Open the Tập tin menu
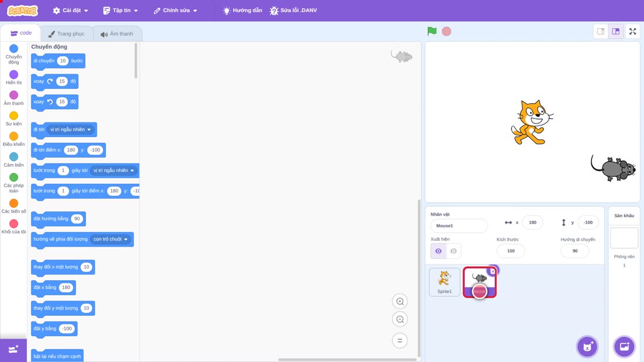This screenshot has height=362, width=644. click(121, 11)
